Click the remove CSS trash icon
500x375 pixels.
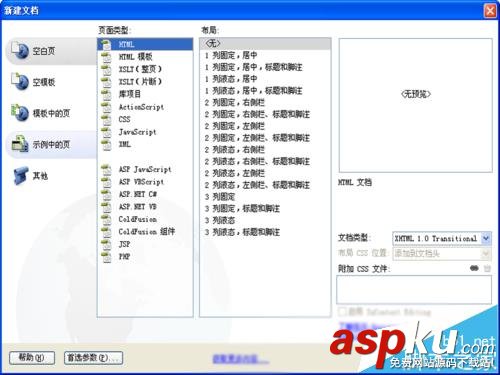click(x=487, y=268)
